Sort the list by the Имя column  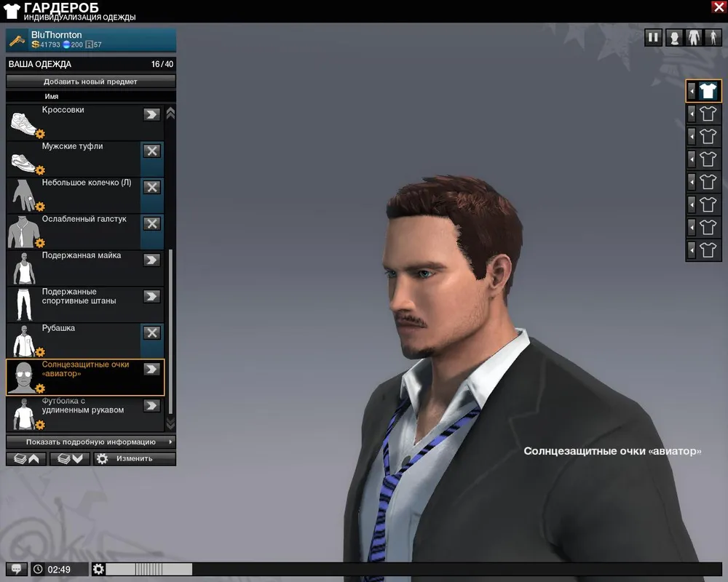coord(52,96)
